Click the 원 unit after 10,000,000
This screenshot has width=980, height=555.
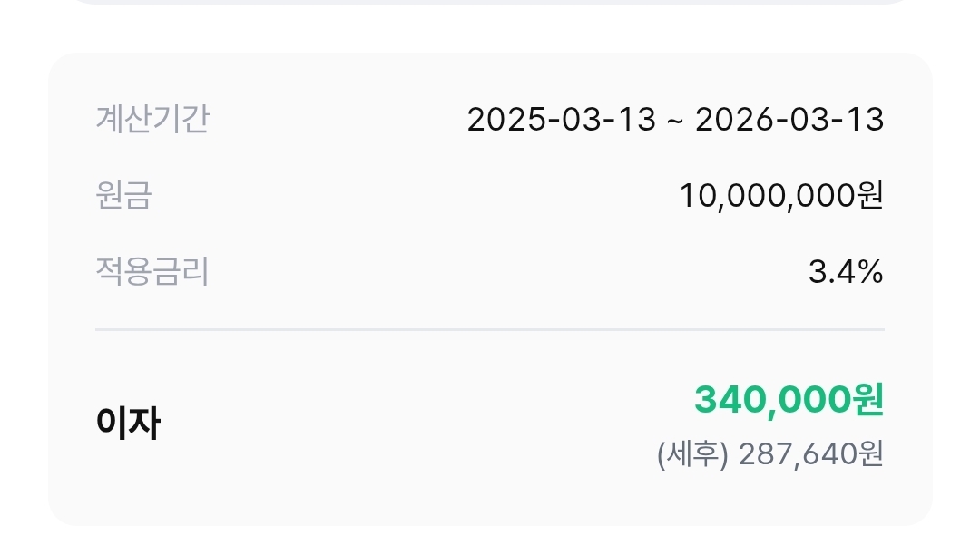click(871, 196)
